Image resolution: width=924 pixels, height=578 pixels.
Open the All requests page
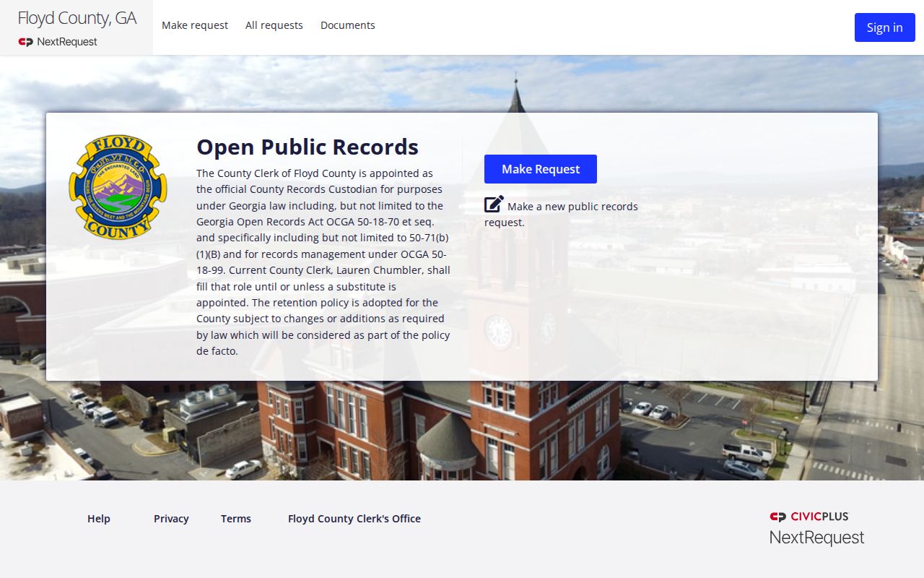click(x=274, y=25)
